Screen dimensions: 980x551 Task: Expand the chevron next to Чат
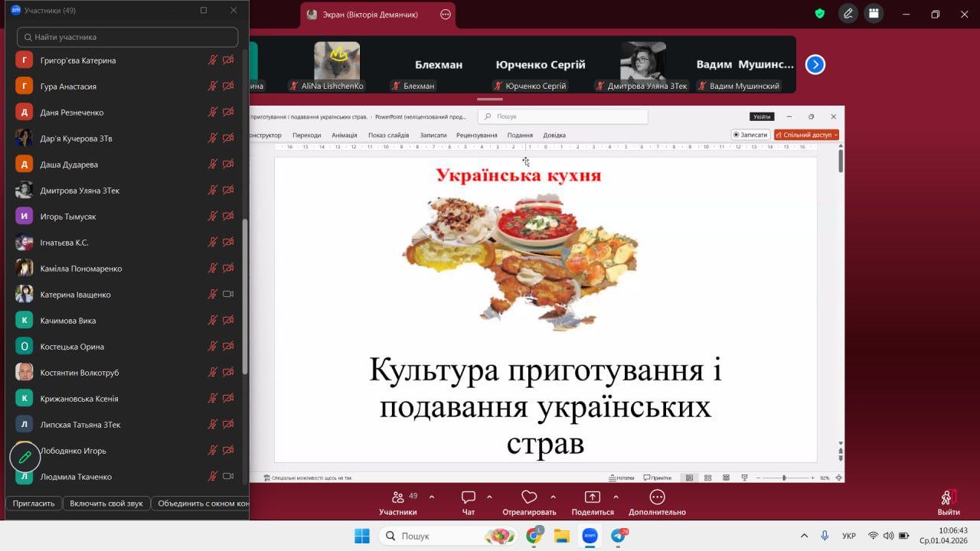pos(489,497)
